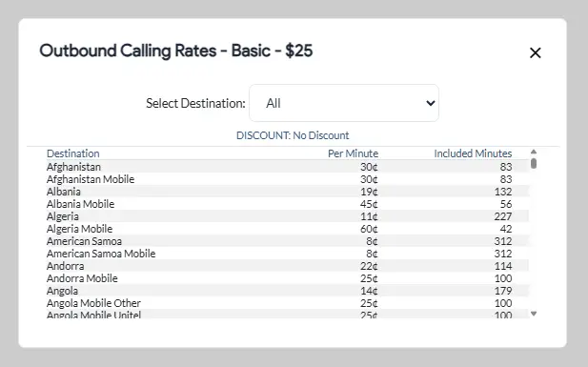This screenshot has width=588, height=367.
Task: Click the 56 included minutes value
Action: coord(506,204)
